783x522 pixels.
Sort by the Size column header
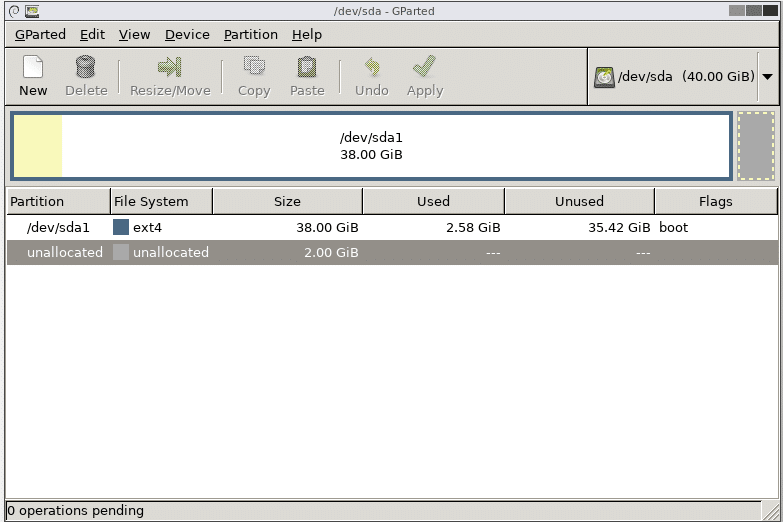click(x=287, y=201)
